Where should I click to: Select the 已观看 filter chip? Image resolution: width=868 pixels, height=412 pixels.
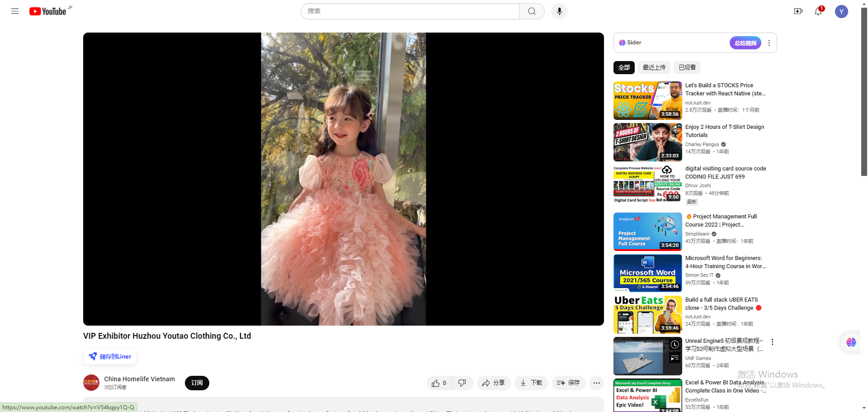(687, 67)
